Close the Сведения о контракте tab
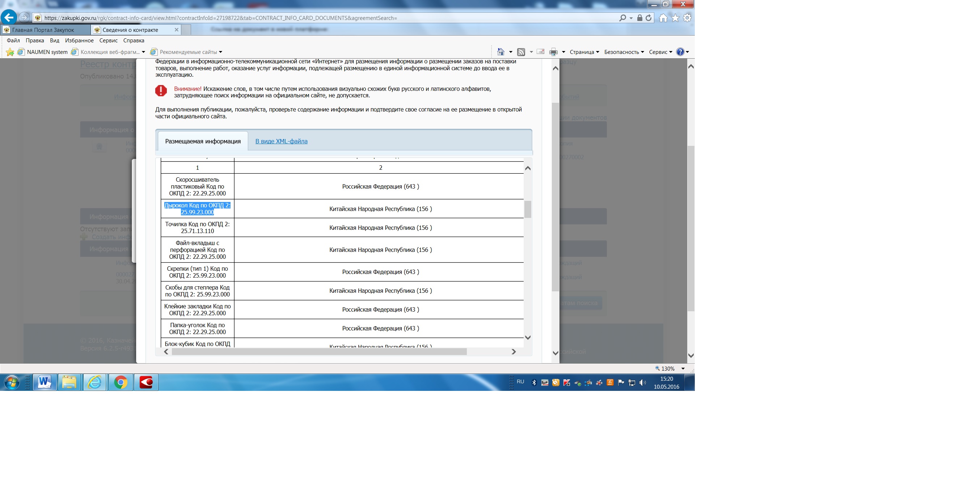980x498 pixels. click(x=177, y=30)
